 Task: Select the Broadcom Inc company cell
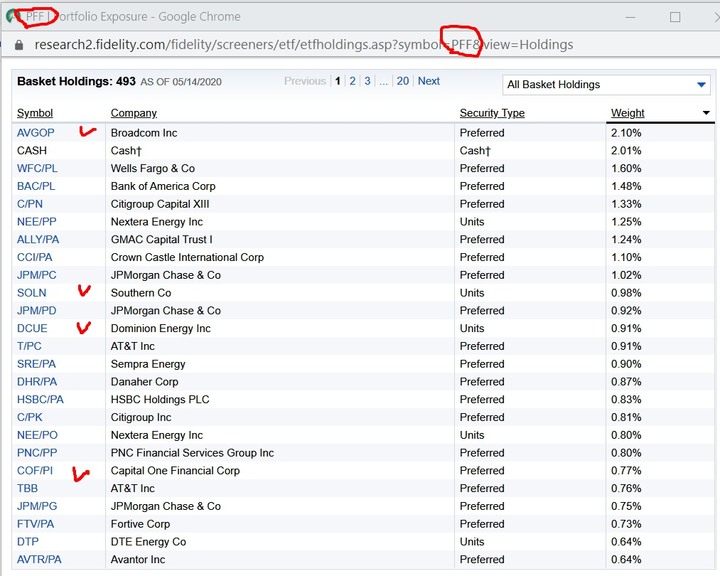(144, 133)
